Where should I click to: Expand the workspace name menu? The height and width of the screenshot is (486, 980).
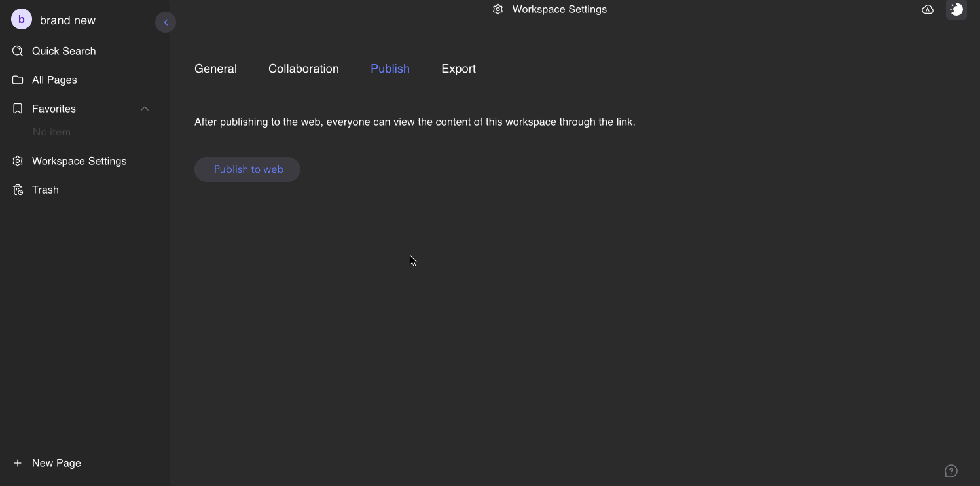[67, 20]
